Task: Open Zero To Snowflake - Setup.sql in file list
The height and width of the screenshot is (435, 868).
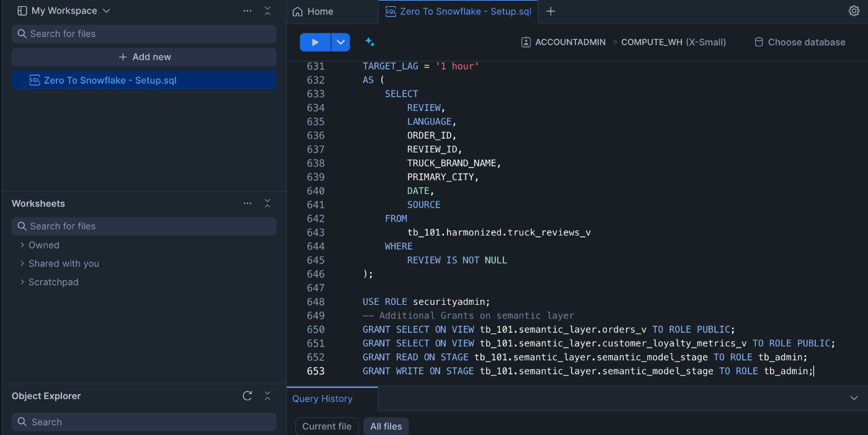Action: (144, 81)
